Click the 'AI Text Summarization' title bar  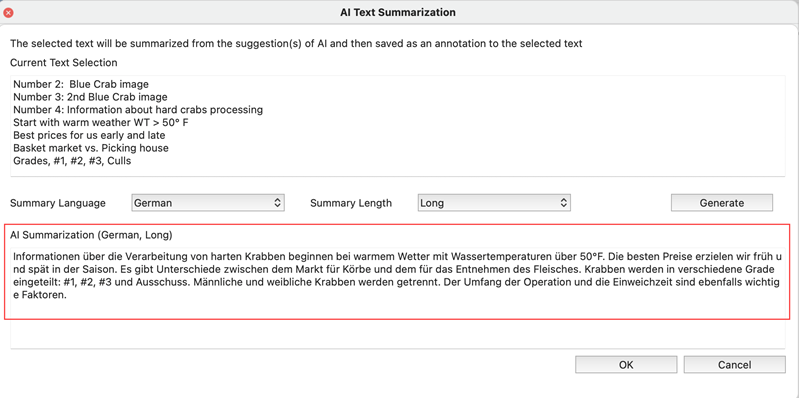tap(398, 12)
